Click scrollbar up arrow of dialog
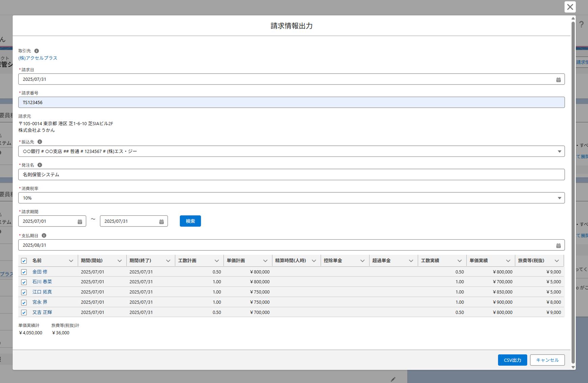Screen dimensions: 588x383 click(573, 18)
